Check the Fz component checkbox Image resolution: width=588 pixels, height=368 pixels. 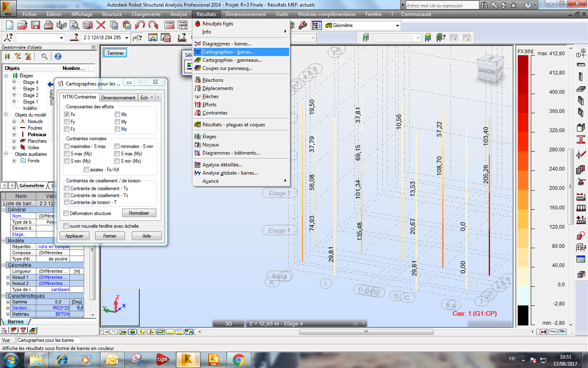click(x=67, y=129)
